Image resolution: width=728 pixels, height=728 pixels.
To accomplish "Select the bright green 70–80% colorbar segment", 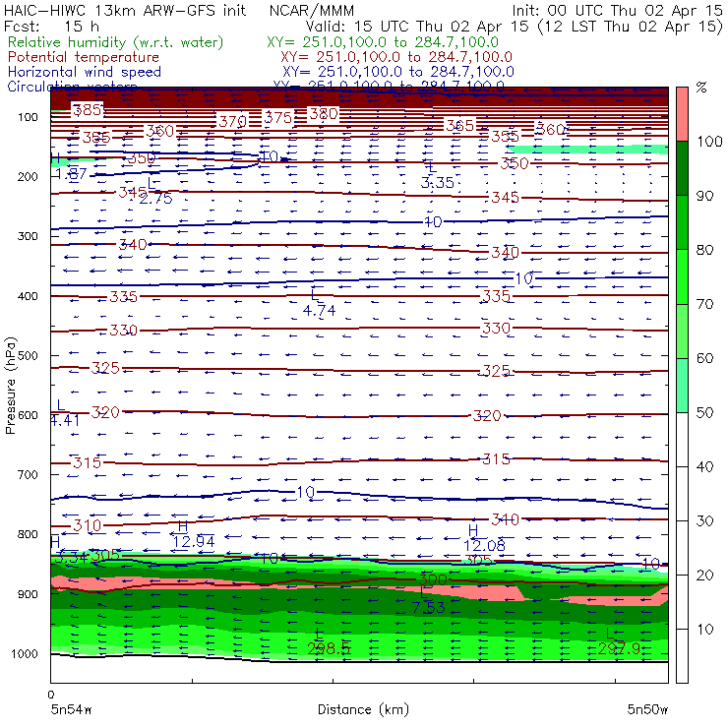I will click(x=682, y=276).
